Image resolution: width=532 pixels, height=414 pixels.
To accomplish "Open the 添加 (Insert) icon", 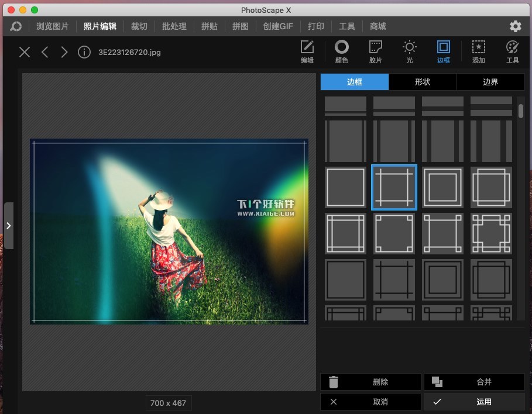I will click(478, 51).
